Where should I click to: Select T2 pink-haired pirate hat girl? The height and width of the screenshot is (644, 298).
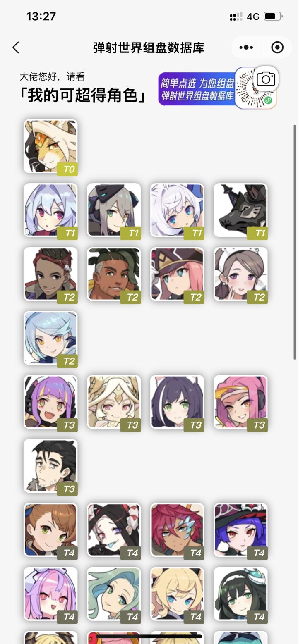pos(177,274)
